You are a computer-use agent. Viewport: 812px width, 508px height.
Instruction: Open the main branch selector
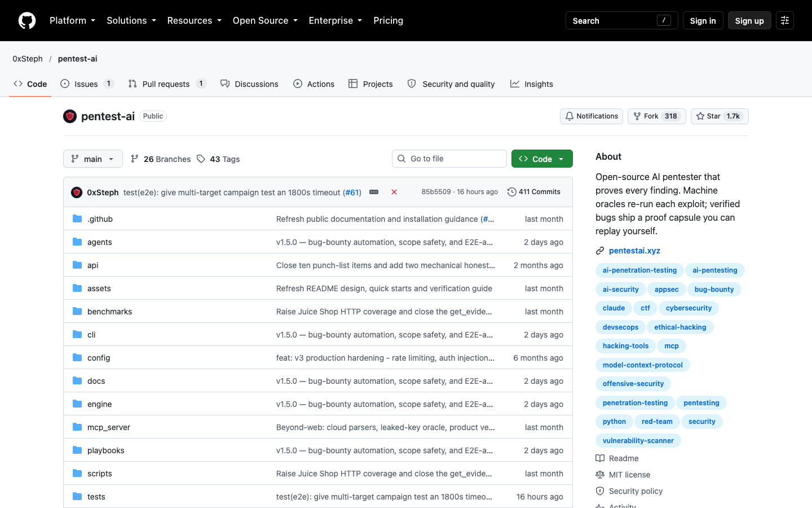(93, 159)
